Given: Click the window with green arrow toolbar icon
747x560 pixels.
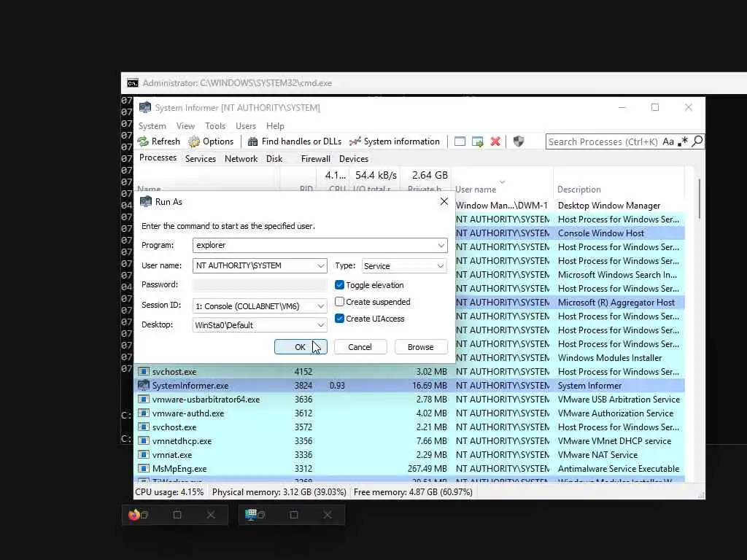Looking at the screenshot, I should (477, 141).
